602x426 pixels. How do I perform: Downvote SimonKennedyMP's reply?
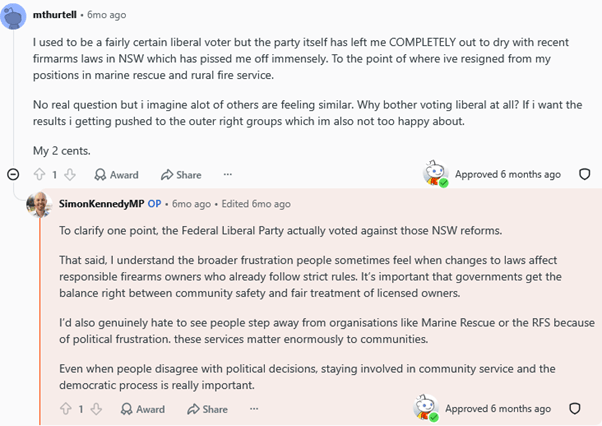[96, 409]
